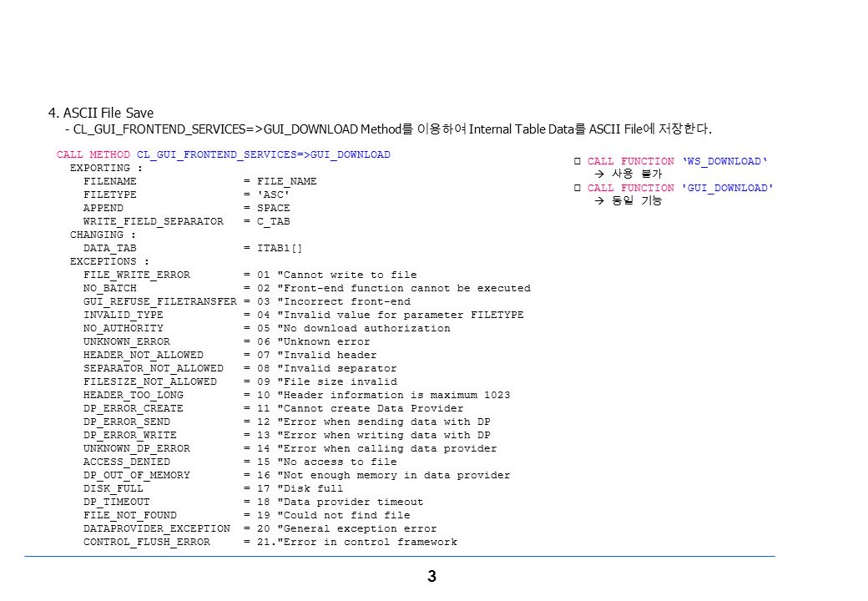Click the HEADER_NOT_ALLOWED exception

tap(144, 355)
